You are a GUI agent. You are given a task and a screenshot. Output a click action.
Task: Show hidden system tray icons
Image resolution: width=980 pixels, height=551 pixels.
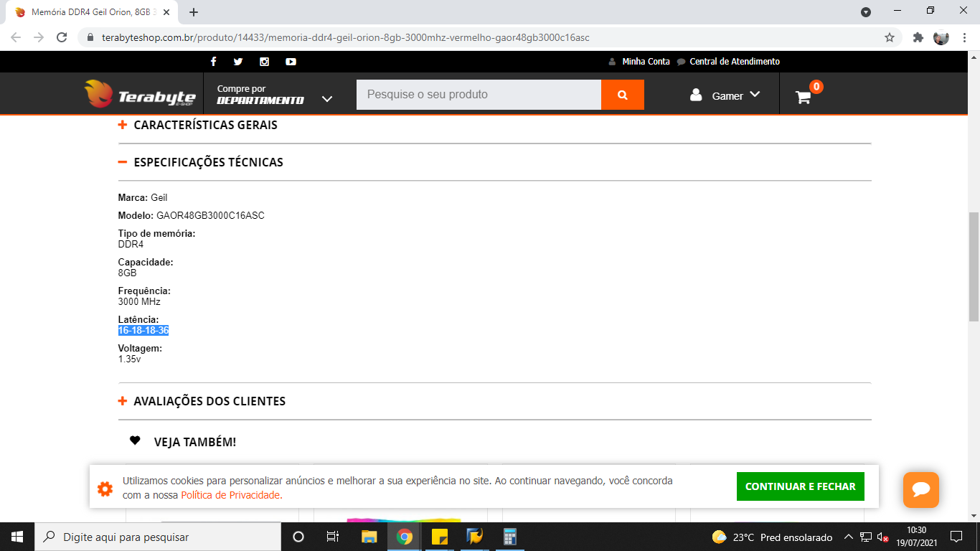[848, 537]
